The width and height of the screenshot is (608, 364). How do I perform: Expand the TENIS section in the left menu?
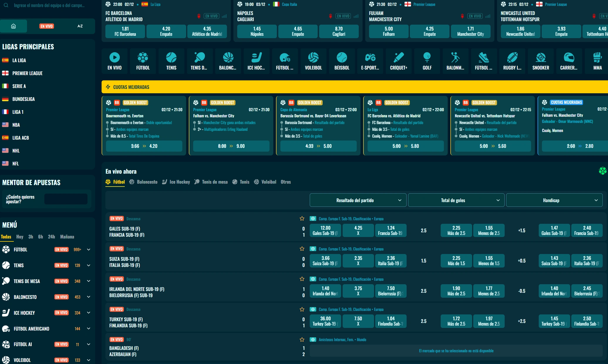click(88, 265)
